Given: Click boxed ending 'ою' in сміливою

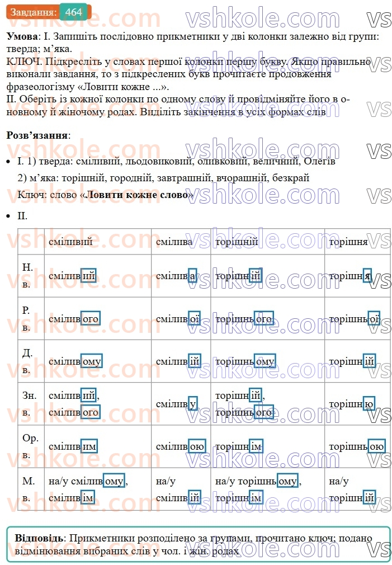Looking at the screenshot, I should [197, 446].
